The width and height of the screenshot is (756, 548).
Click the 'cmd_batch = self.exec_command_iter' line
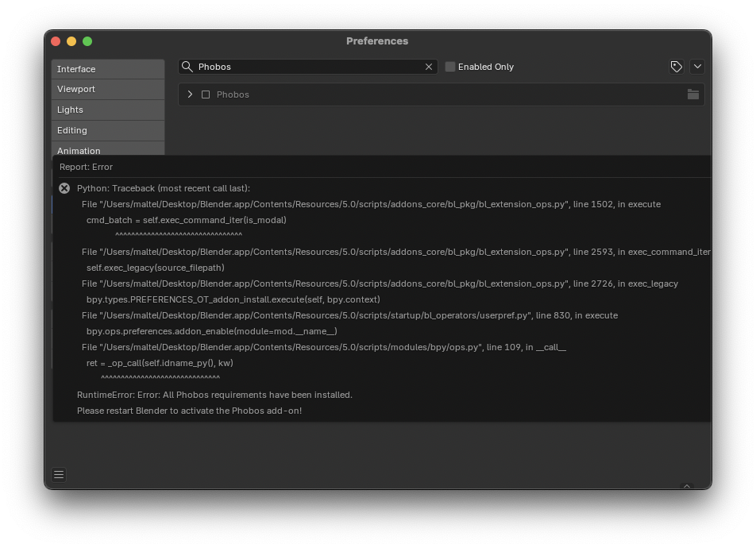(x=187, y=220)
